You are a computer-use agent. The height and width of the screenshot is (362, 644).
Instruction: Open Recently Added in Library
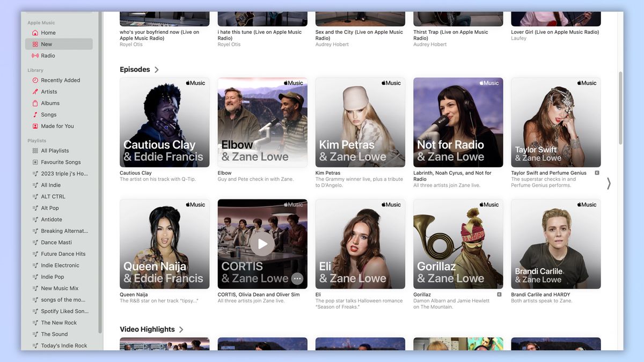click(x=59, y=80)
